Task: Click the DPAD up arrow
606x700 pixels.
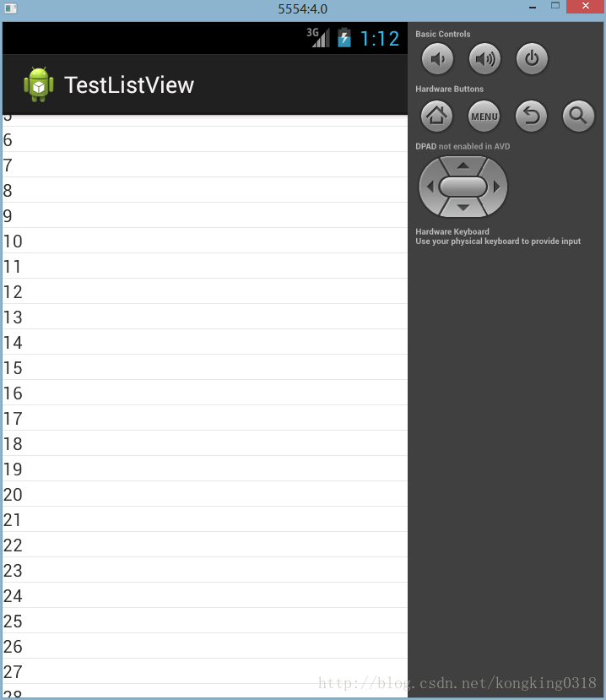Action: 463,166
